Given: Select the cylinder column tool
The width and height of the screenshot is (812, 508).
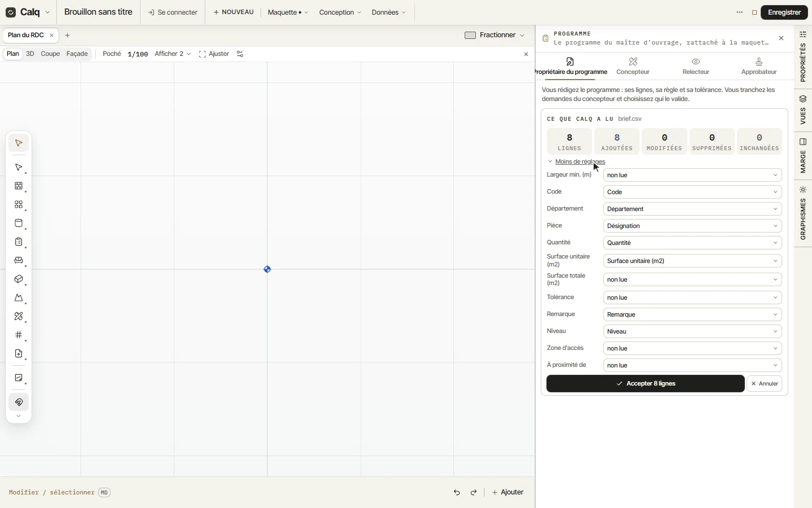Looking at the screenshot, I should [x=19, y=224].
